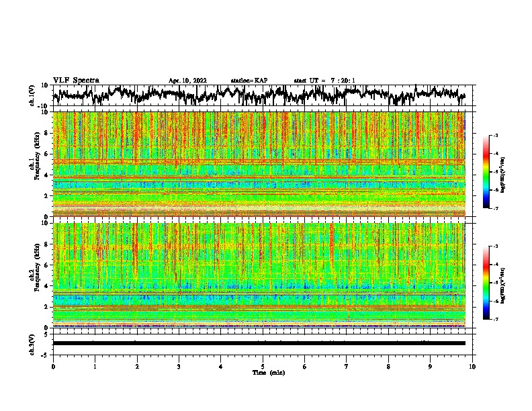Viewport: 532px width, 411px height.
Task: Click the ch.1(V) waveform axis label
Action: click(32, 95)
